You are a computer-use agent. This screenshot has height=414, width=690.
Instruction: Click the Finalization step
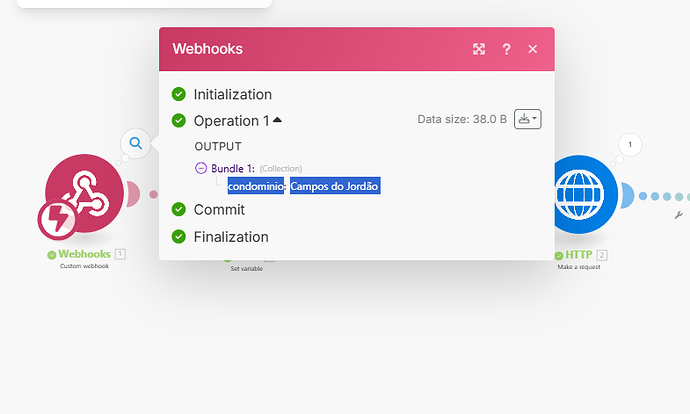point(231,237)
